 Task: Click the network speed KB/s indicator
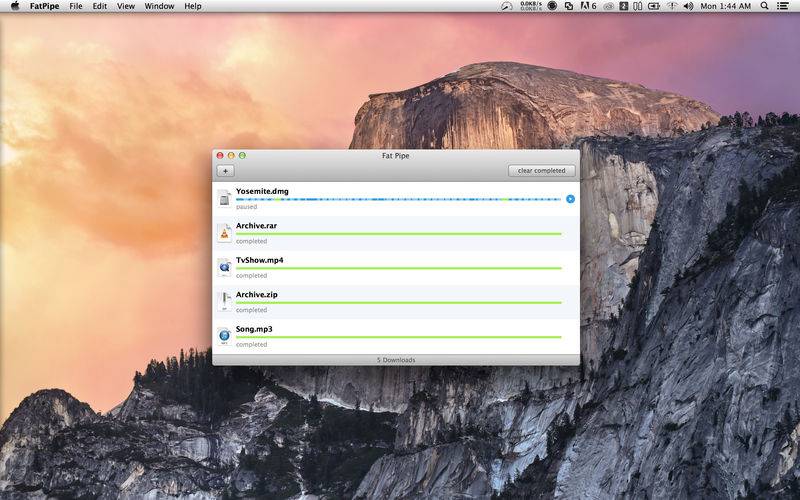(531, 6)
